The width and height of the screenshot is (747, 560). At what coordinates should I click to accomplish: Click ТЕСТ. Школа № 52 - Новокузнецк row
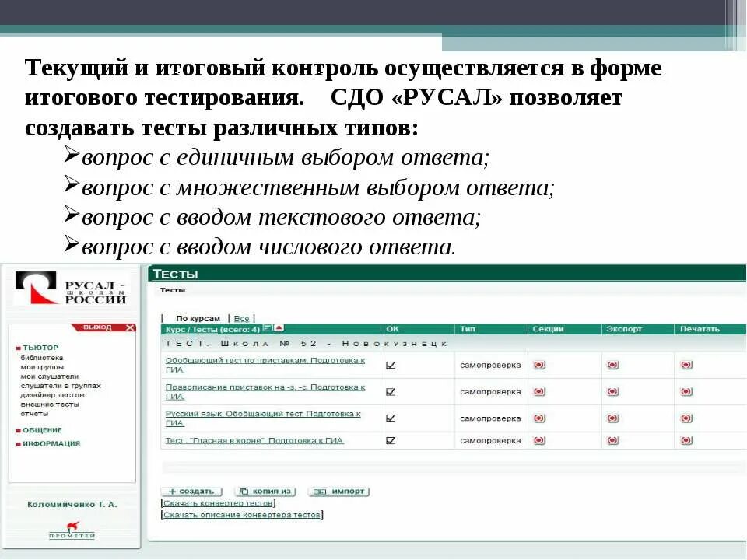[454, 343]
